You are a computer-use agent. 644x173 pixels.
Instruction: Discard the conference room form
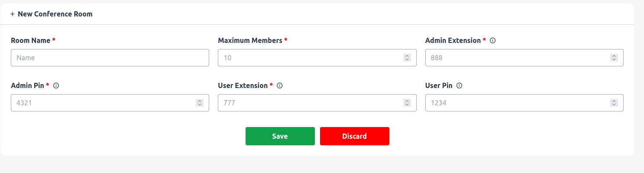pyautogui.click(x=355, y=136)
